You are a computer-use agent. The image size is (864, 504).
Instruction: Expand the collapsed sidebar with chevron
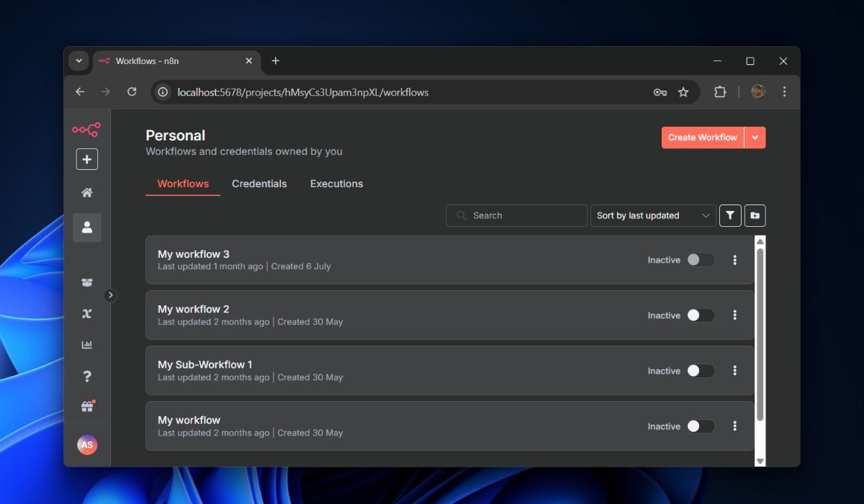click(x=110, y=295)
